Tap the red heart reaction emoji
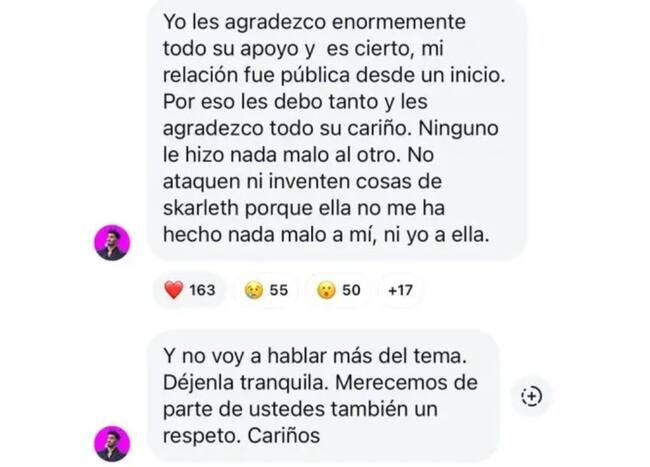The height and width of the screenshot is (467, 650). point(174,290)
